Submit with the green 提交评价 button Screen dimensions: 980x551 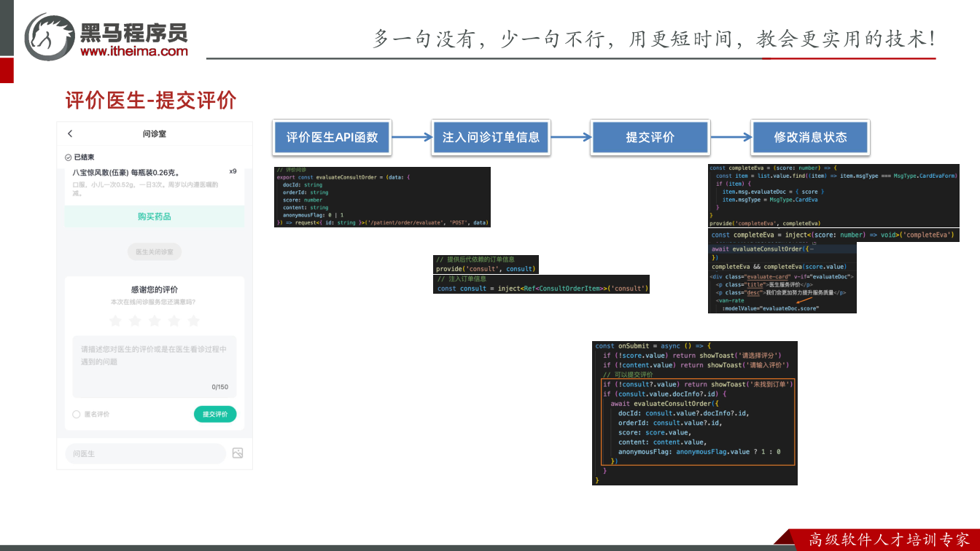215,414
